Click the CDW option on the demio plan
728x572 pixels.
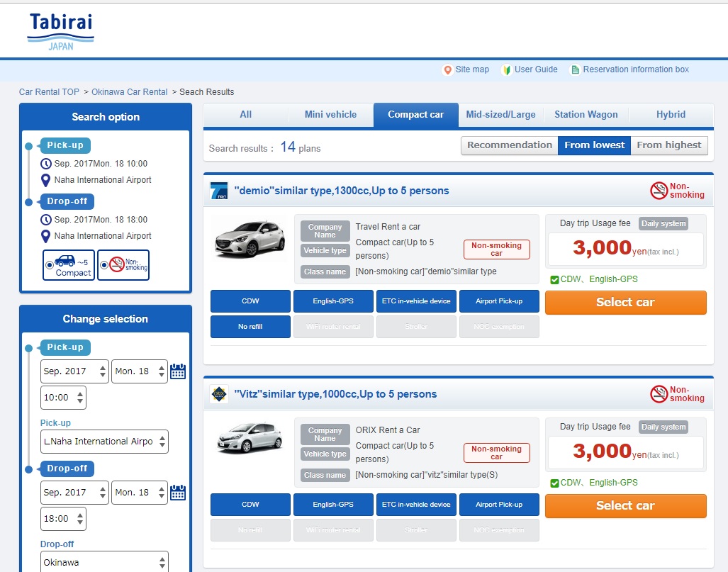251,301
